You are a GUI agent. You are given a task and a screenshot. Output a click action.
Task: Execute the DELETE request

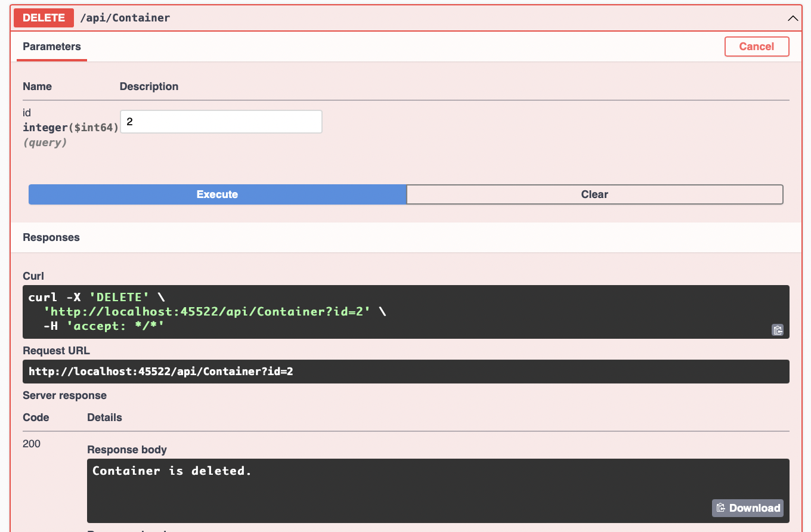point(217,194)
